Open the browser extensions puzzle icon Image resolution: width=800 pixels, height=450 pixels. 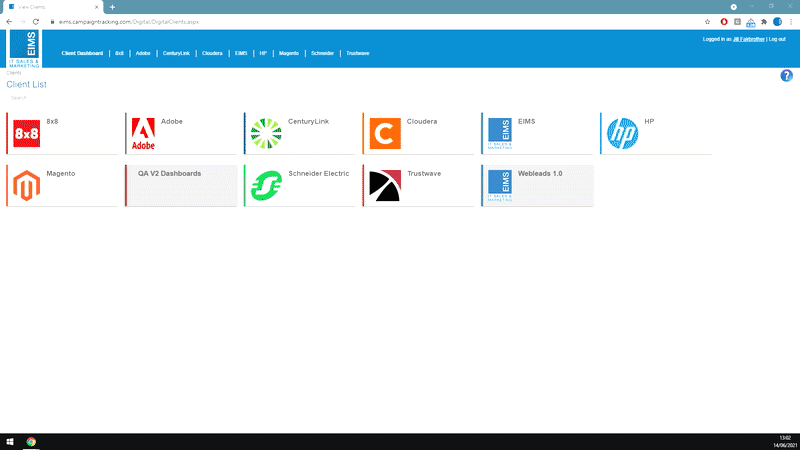click(x=764, y=22)
